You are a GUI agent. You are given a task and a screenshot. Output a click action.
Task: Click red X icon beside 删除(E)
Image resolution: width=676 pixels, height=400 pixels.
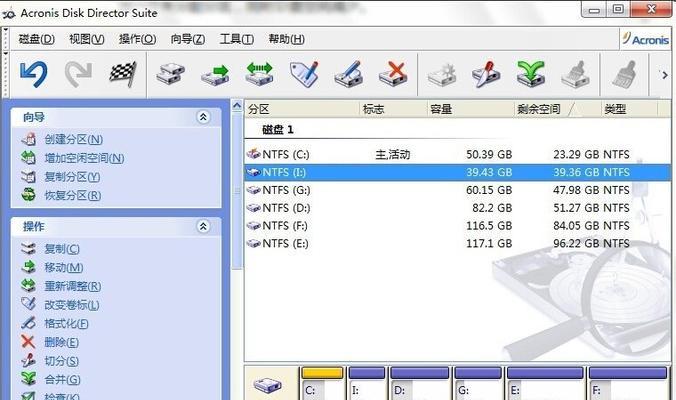28,342
